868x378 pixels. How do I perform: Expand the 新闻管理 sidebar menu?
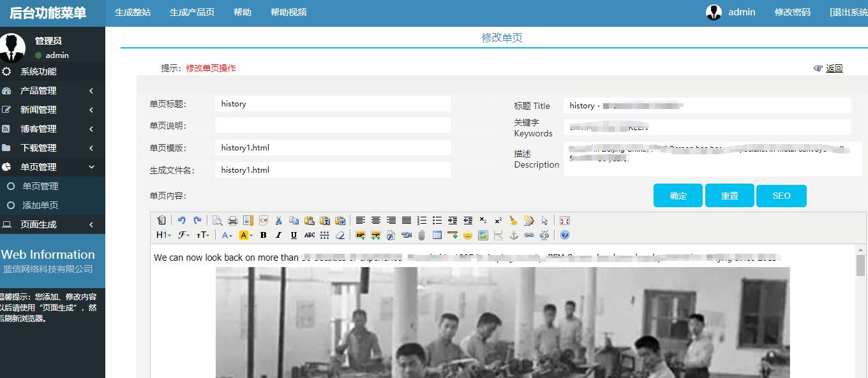[52, 110]
